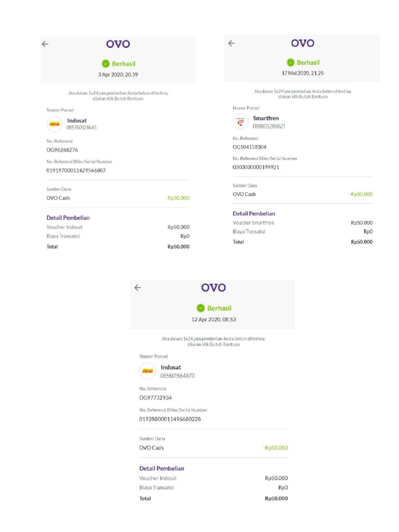
Task: Click Indosat logo beside number 085760123645
Action: pos(55,124)
